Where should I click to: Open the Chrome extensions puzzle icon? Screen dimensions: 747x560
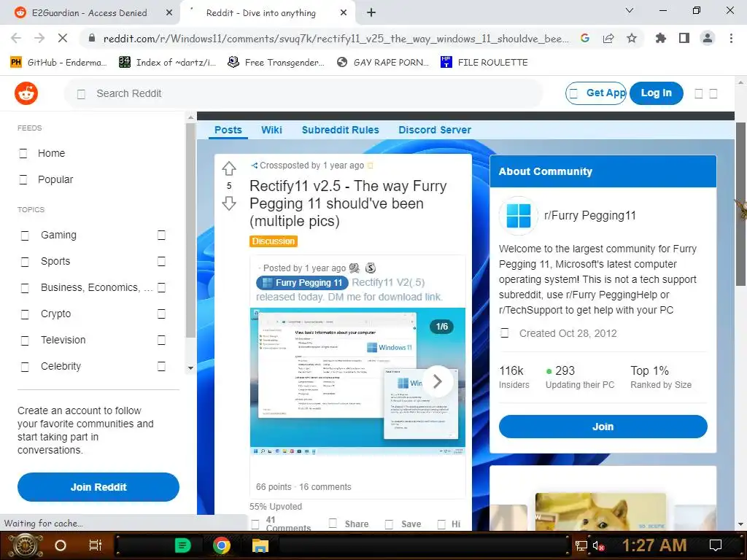pyautogui.click(x=661, y=38)
